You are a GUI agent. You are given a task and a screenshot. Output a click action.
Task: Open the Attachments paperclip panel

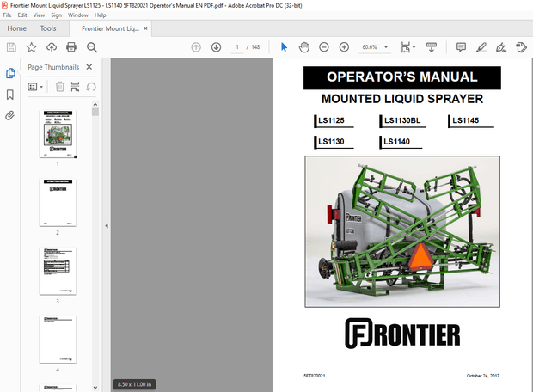click(x=10, y=116)
